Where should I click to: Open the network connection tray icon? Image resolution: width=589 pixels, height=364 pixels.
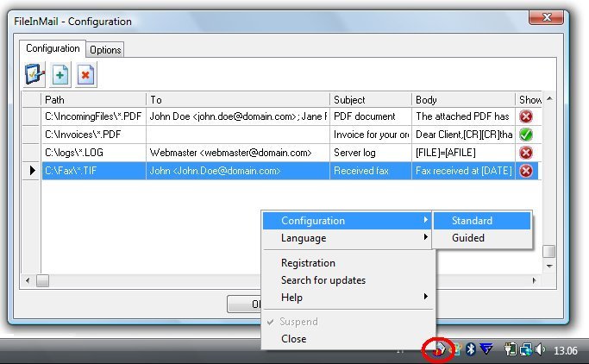pyautogui.click(x=526, y=349)
